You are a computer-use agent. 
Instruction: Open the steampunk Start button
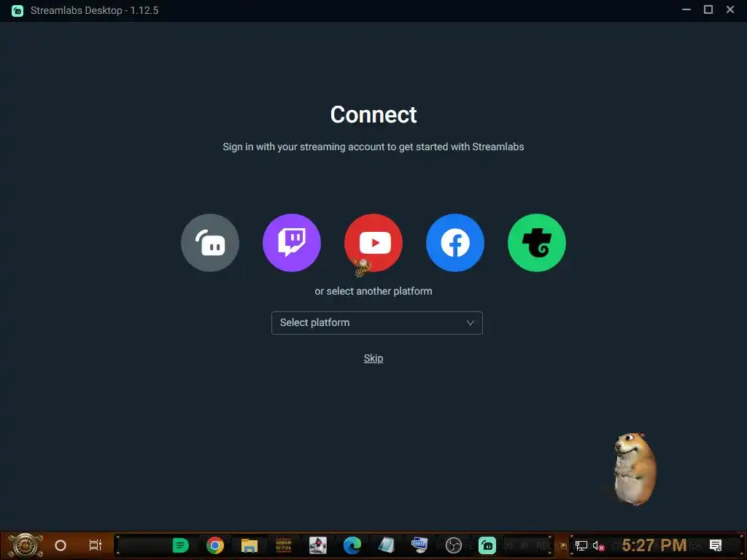pyautogui.click(x=26, y=545)
